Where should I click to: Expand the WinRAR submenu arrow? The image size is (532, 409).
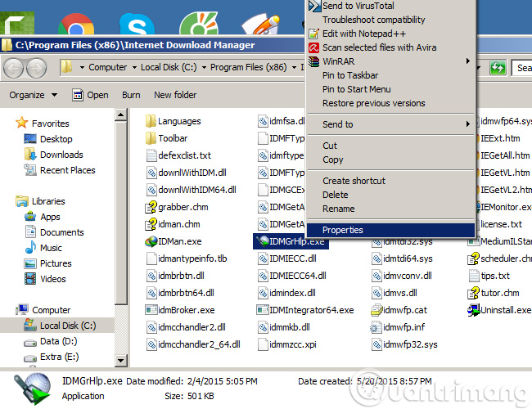tap(468, 61)
